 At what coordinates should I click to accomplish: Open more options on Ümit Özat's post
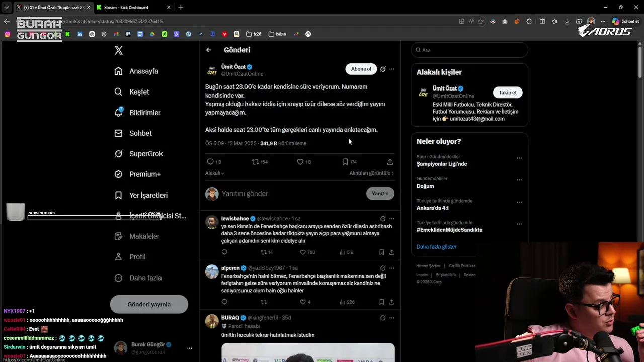[392, 69]
